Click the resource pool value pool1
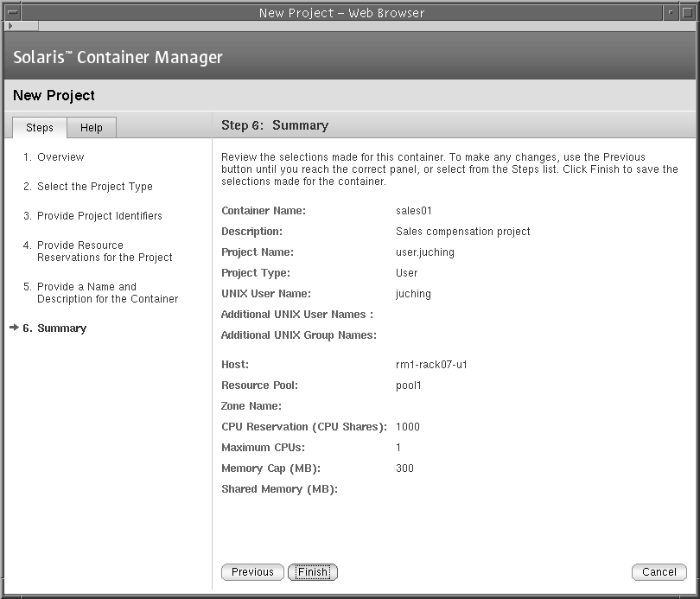This screenshot has width=700, height=599. point(409,386)
